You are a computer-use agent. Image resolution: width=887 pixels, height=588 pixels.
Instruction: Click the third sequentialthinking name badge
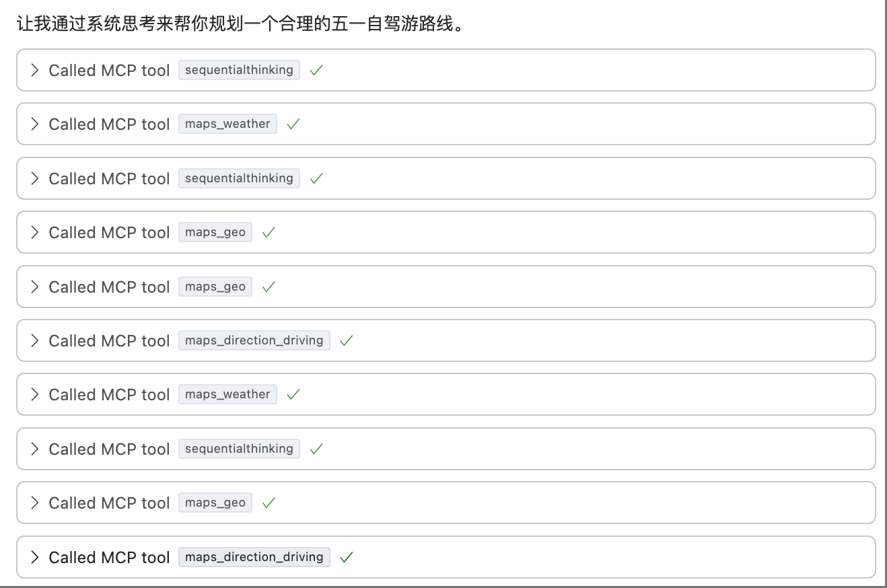tap(239, 449)
